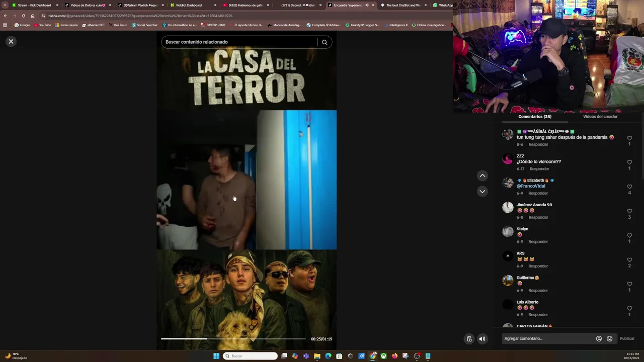Select the tiktok.com address bar URL
Viewport: 644px width, 362px height.
pos(141,16)
